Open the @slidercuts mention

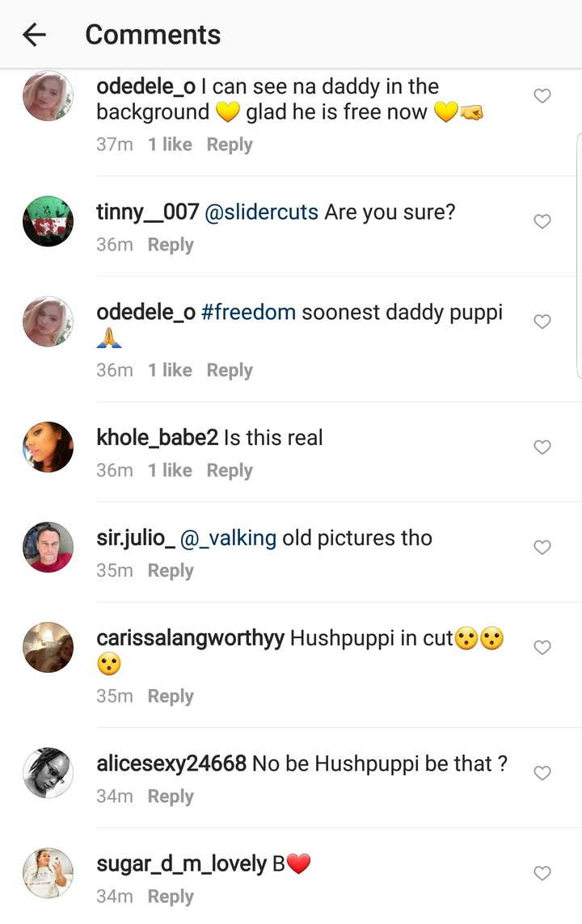[261, 212]
